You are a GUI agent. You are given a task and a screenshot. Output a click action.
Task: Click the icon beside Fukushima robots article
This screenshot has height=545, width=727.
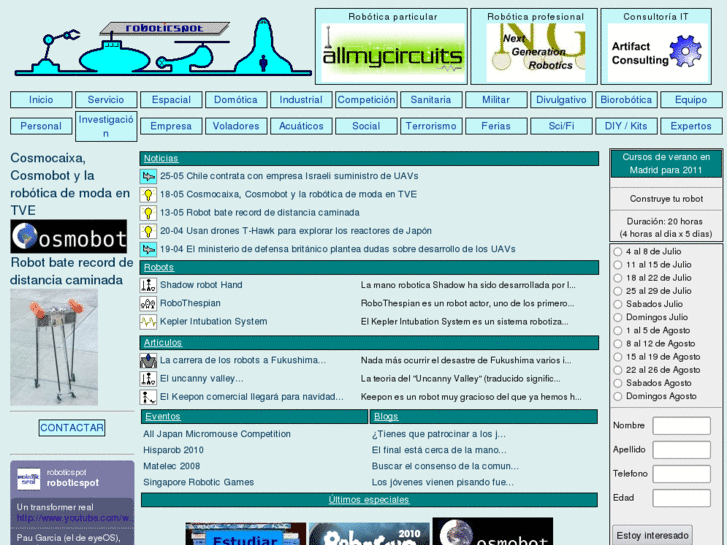(148, 360)
